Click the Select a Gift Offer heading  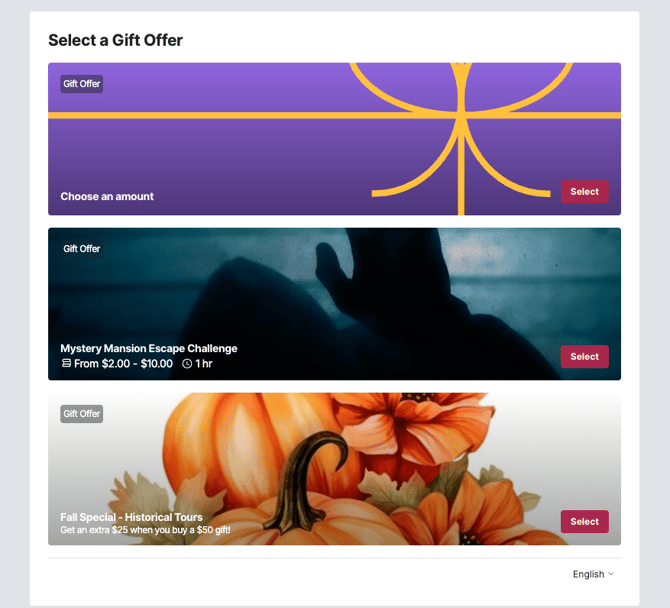pyautogui.click(x=115, y=40)
